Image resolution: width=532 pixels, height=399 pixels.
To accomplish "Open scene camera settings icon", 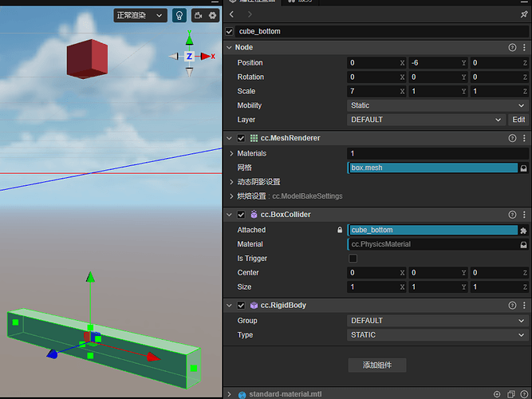I will tap(199, 16).
